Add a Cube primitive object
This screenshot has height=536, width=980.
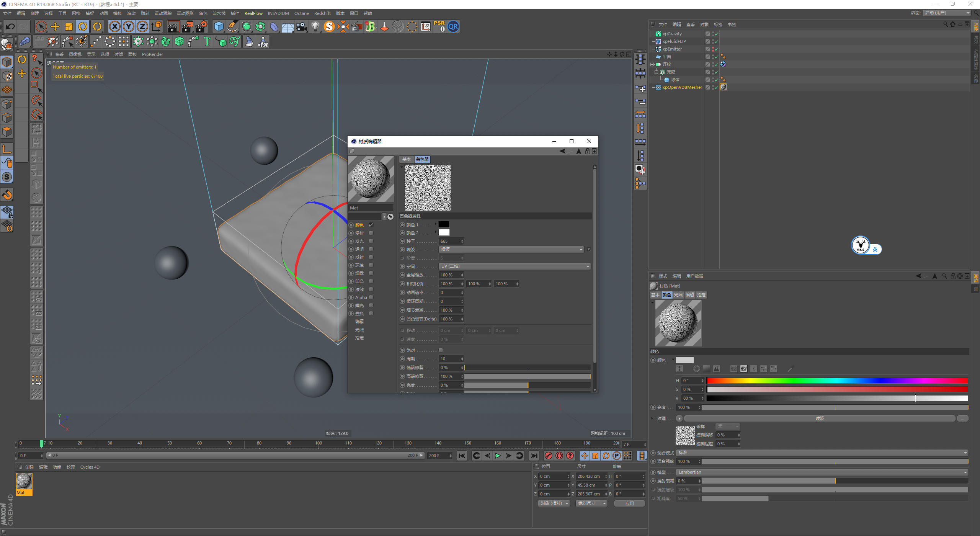[x=219, y=26]
